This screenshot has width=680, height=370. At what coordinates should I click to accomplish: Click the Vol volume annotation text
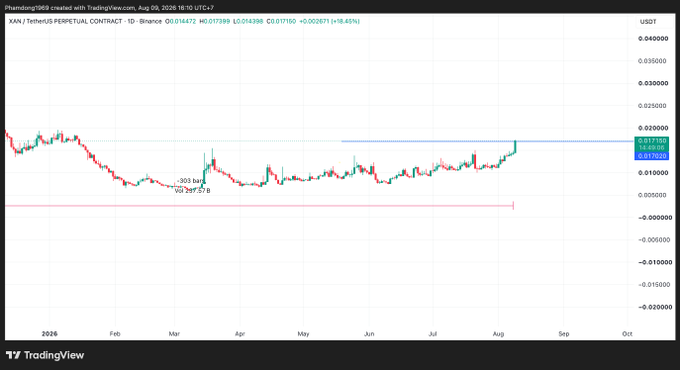[x=193, y=190]
